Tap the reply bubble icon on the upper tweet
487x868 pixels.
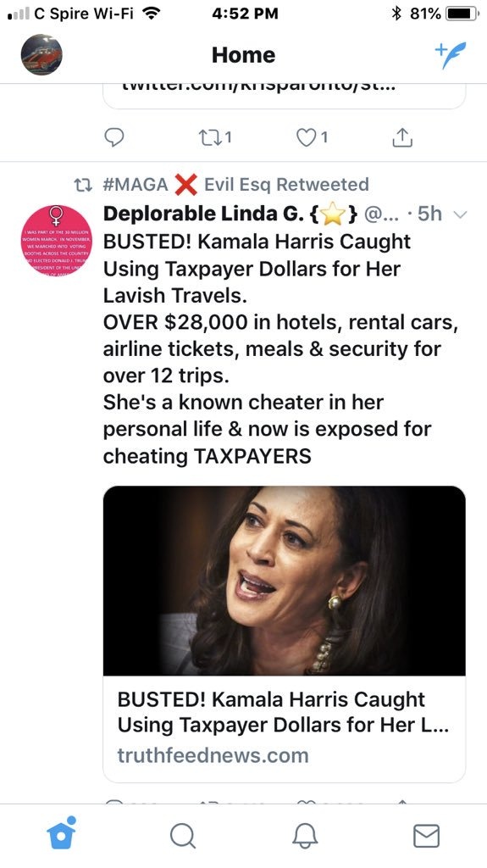click(x=114, y=137)
